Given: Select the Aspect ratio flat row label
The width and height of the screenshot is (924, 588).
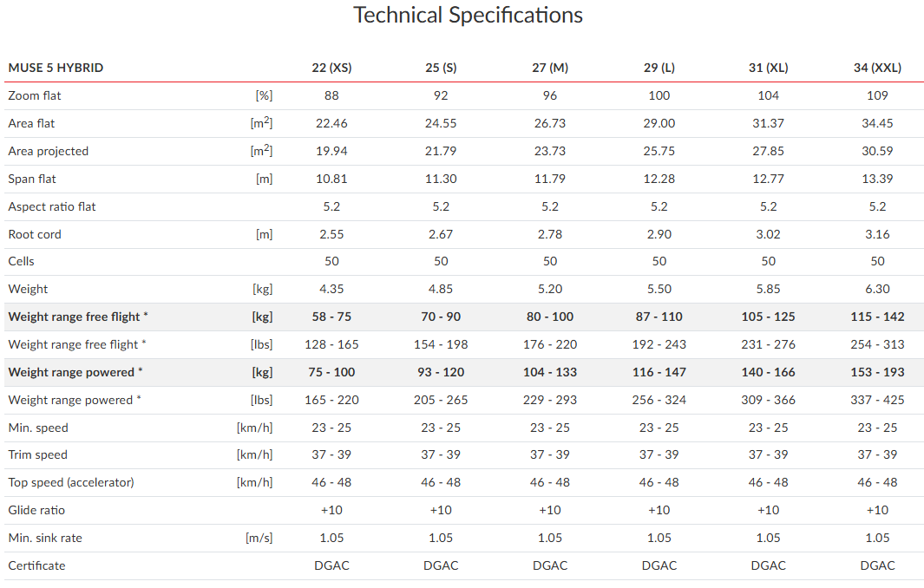Looking at the screenshot, I should click(52, 206).
